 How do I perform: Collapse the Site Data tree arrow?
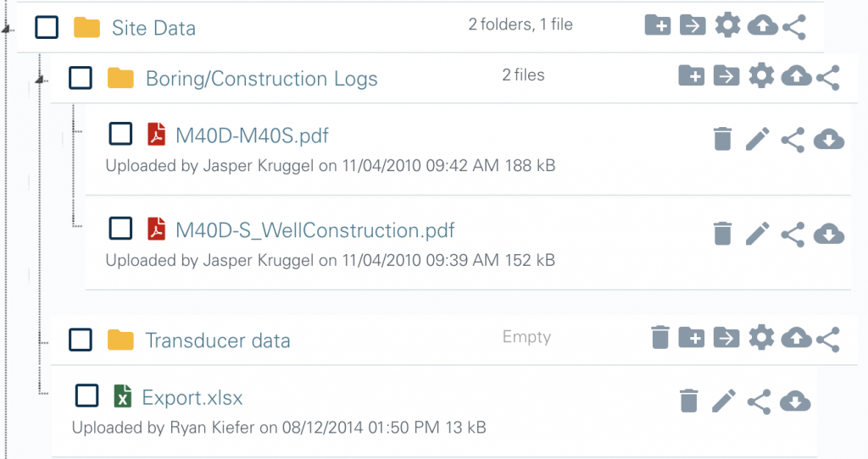click(6, 28)
